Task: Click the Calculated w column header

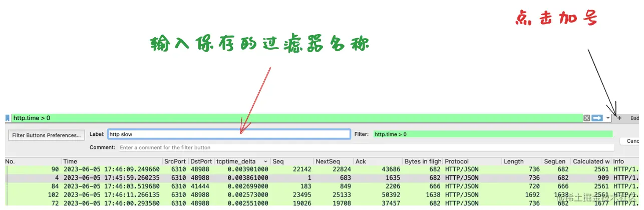Action: point(591,161)
